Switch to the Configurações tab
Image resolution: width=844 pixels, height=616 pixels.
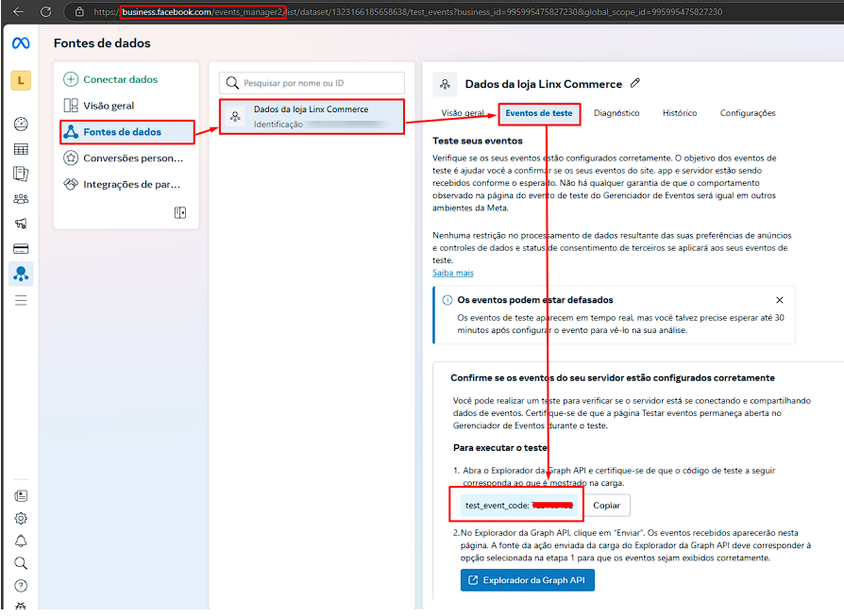click(x=748, y=113)
